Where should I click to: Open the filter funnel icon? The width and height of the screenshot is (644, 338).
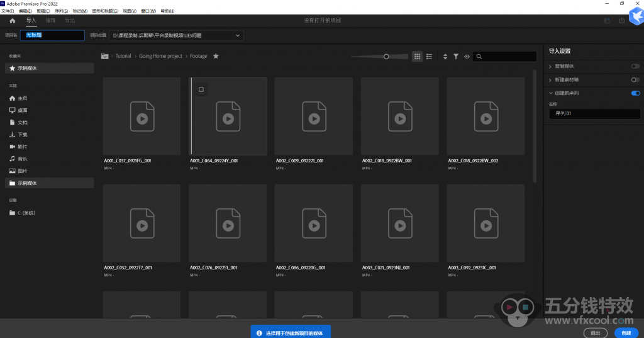pyautogui.click(x=456, y=57)
